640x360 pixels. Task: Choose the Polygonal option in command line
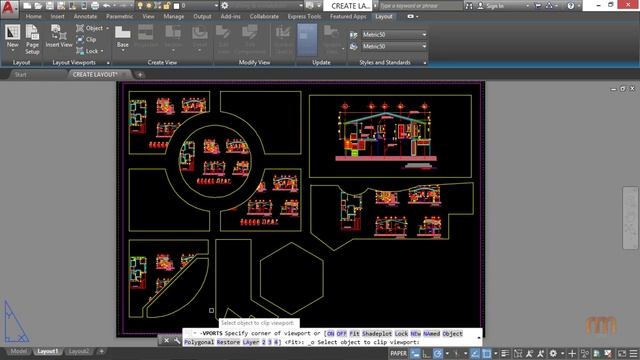(x=199, y=342)
